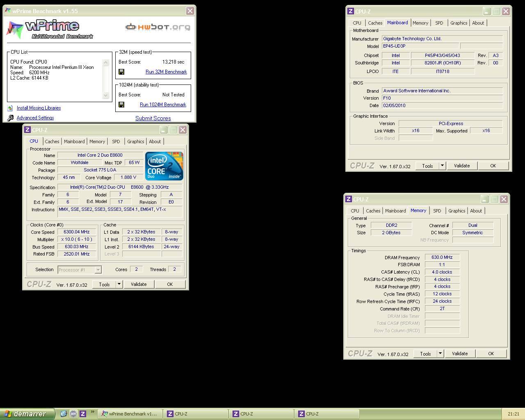This screenshot has width=525, height=420.
Task: Click the Advanced Settings wrench icon
Action: [10, 118]
